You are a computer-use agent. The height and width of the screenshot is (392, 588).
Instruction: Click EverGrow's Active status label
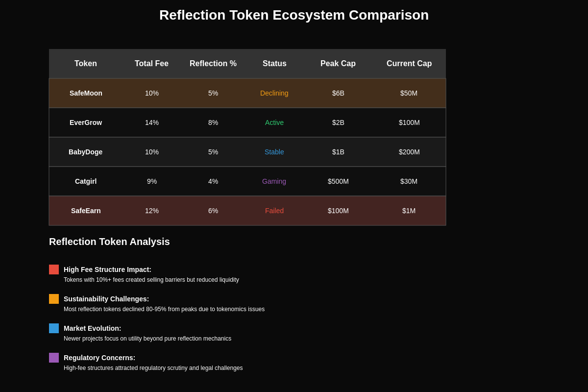pyautogui.click(x=274, y=122)
